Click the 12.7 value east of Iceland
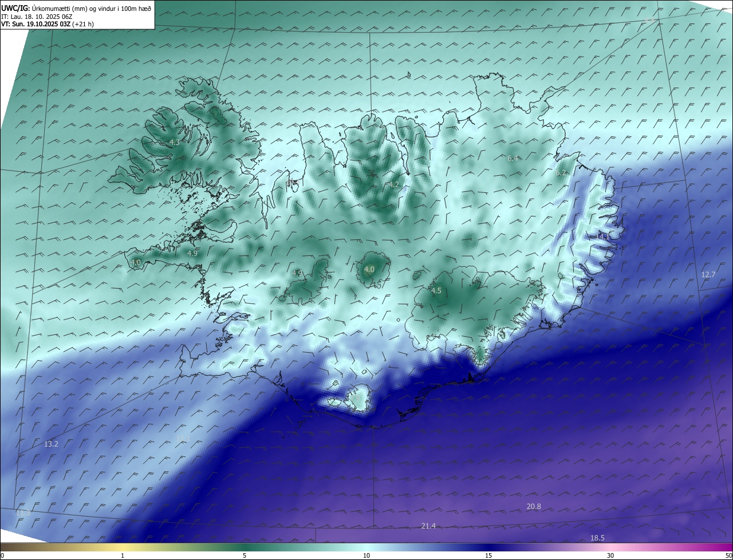 (x=708, y=274)
